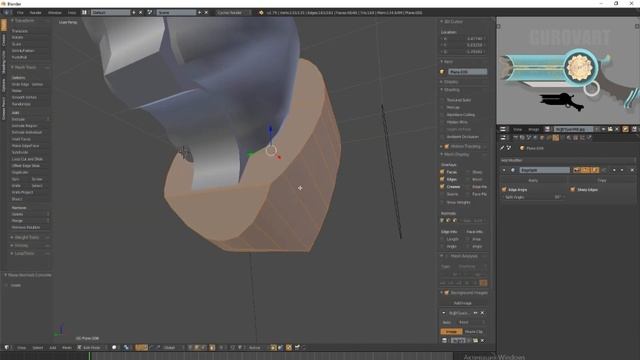Open the Global transform orientation dropdown
Screen dimensions: 640x360
point(171,348)
